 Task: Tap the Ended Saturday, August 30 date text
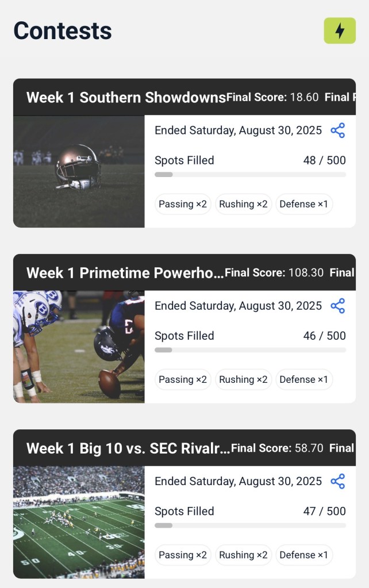coord(238,130)
